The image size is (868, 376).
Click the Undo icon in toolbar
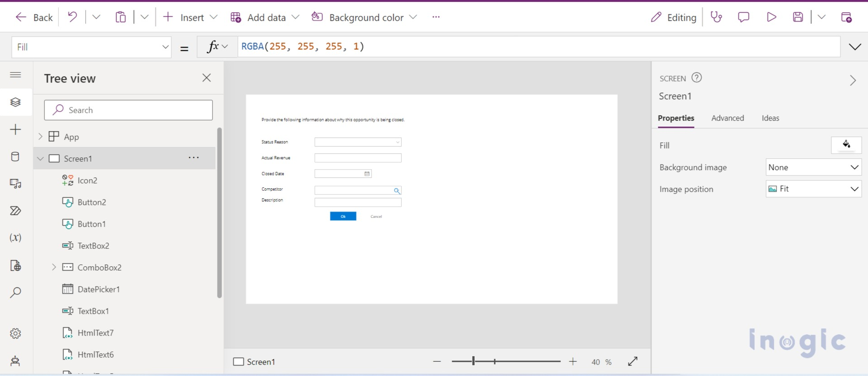coord(72,17)
